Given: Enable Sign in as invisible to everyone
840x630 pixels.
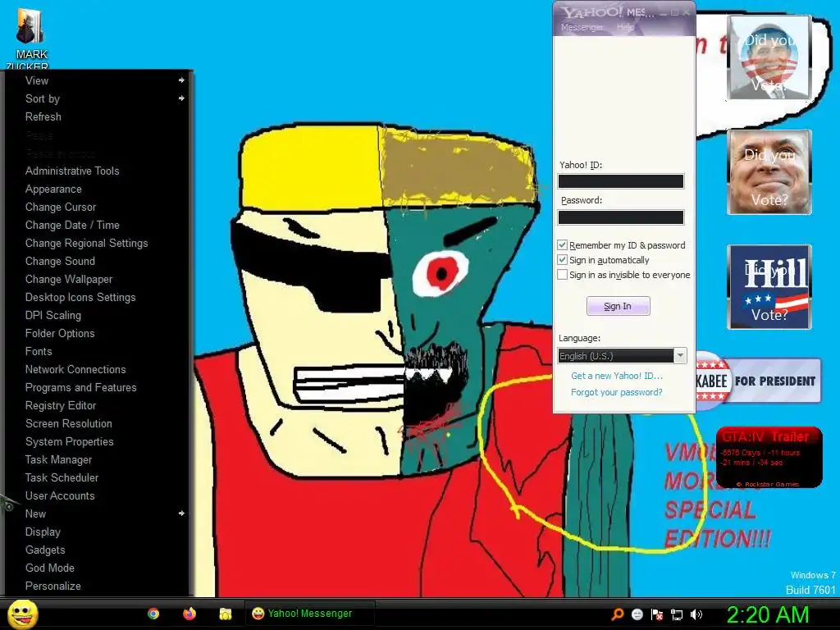Looking at the screenshot, I should pos(562,275).
